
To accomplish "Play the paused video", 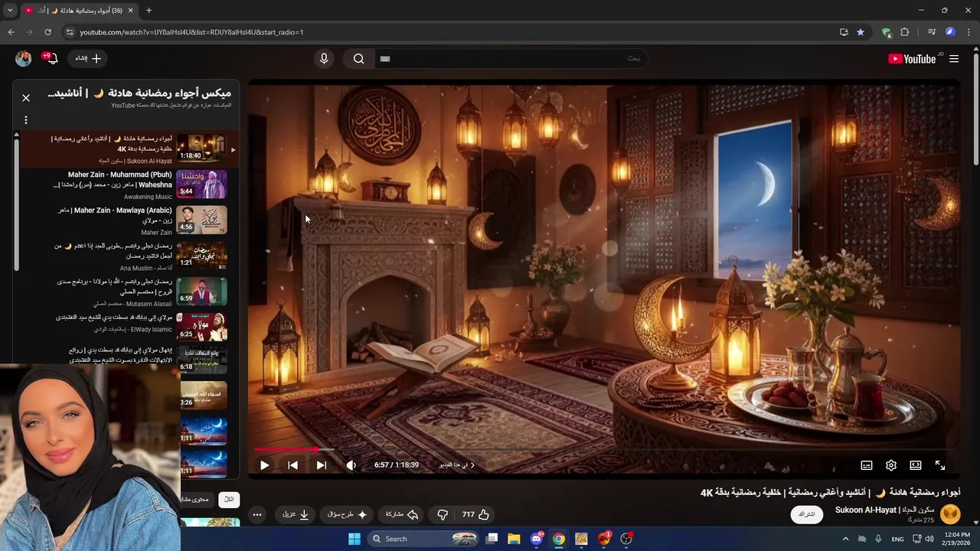I will pyautogui.click(x=264, y=465).
